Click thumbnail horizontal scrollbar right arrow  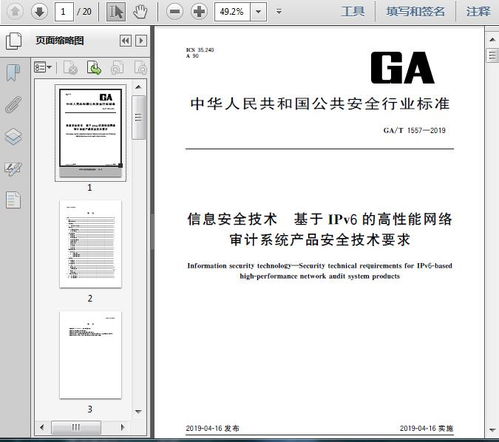point(123,427)
